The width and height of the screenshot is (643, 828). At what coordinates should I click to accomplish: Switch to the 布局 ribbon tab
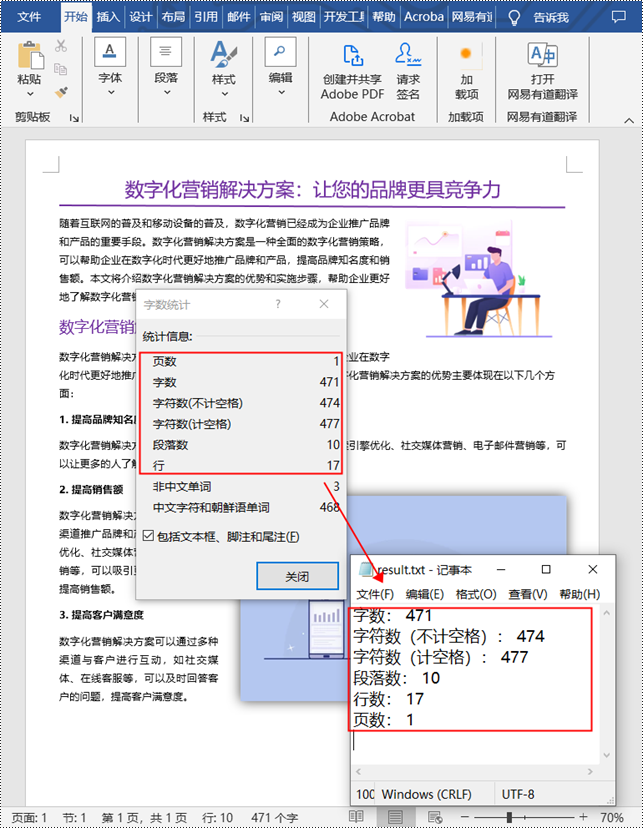174,17
